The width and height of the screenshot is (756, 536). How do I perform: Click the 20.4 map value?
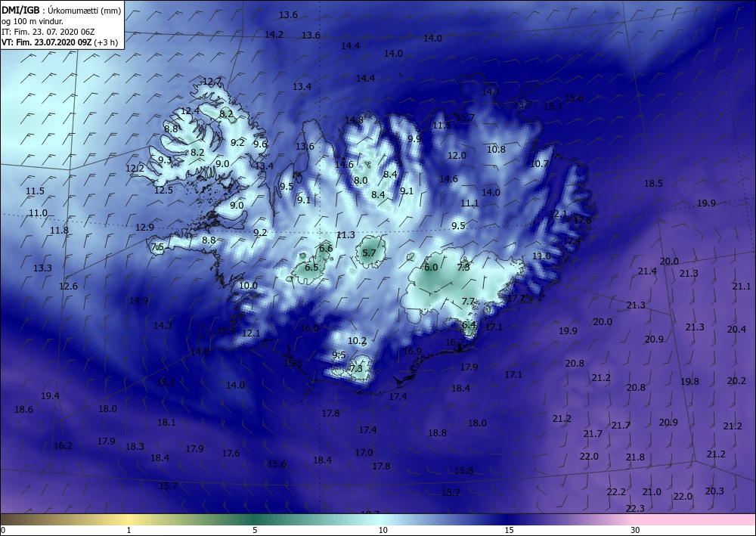pyautogui.click(x=736, y=329)
